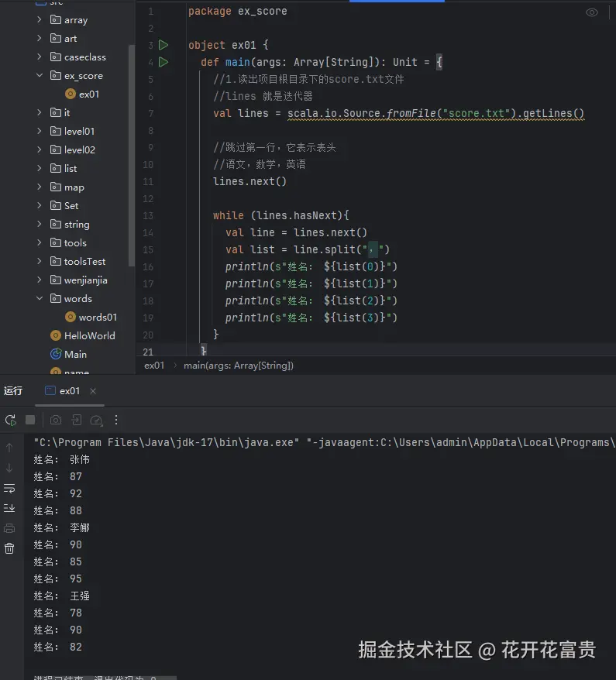Click line number 15 in gutter
The height and width of the screenshot is (680, 616).
point(148,250)
